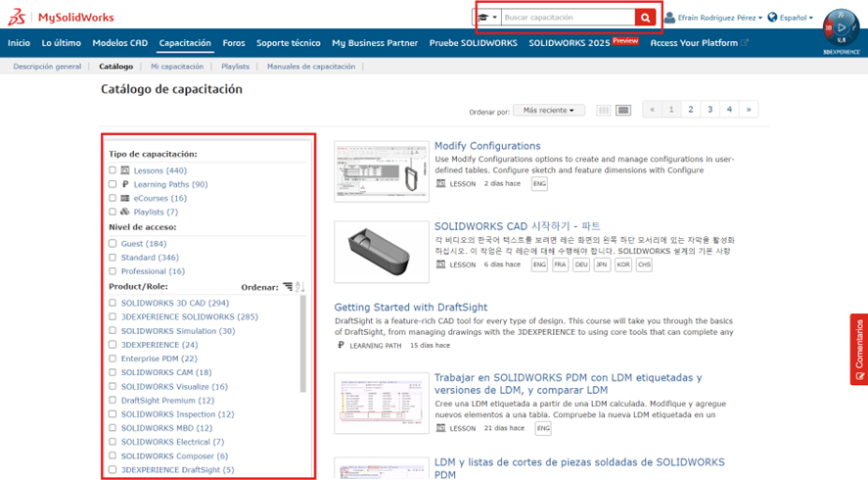Click the Comentarios feedback tab
Viewport: 868px width, 480px height.
click(x=859, y=349)
